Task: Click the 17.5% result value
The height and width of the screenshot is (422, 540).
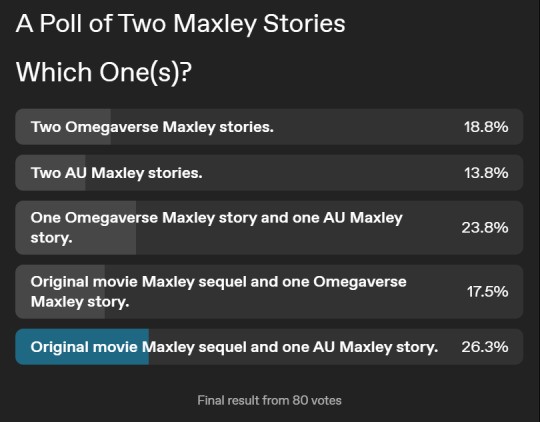Action: point(487,292)
